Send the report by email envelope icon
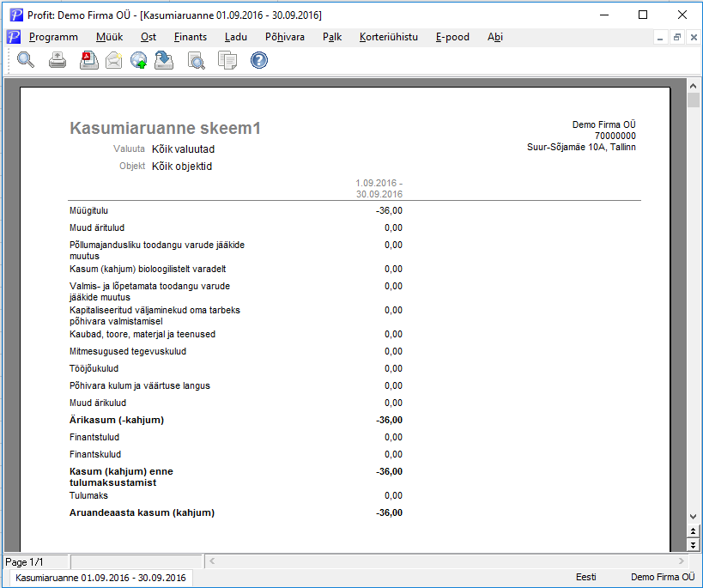 [x=114, y=60]
